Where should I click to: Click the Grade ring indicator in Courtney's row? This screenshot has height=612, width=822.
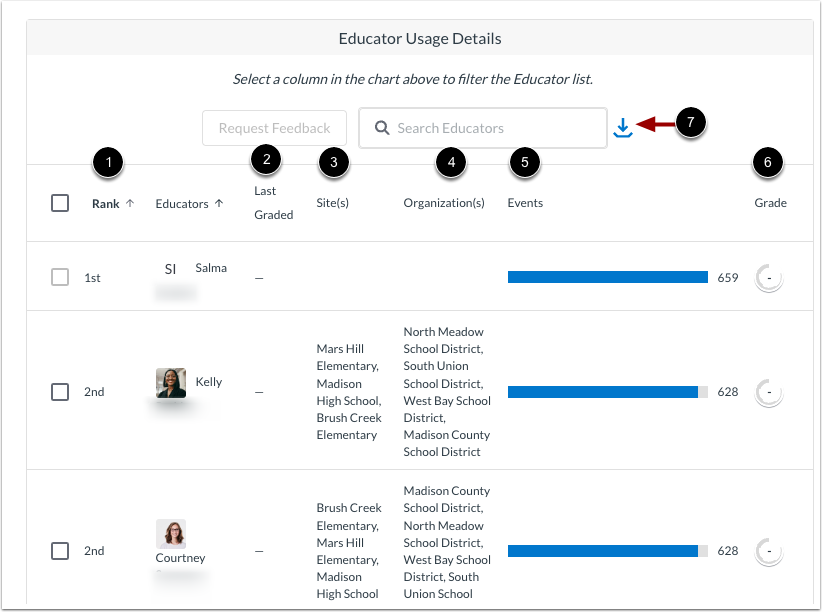(x=768, y=550)
